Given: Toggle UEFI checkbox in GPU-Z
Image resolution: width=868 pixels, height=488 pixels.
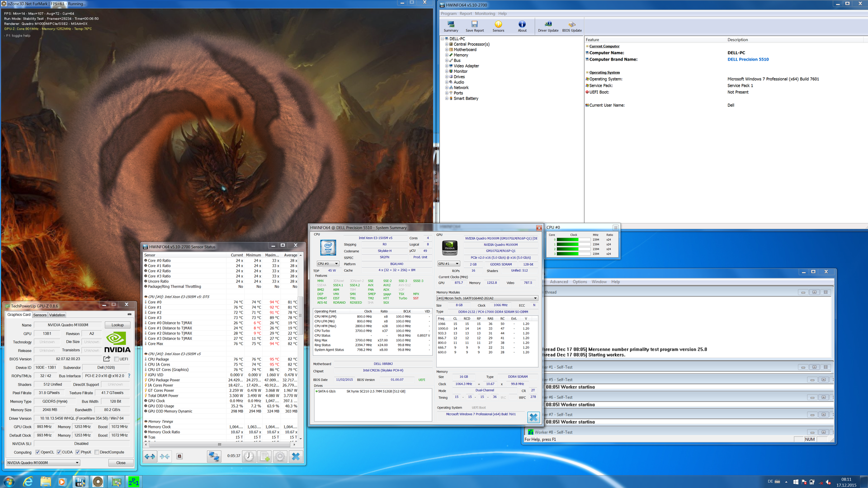Looking at the screenshot, I should 116,359.
